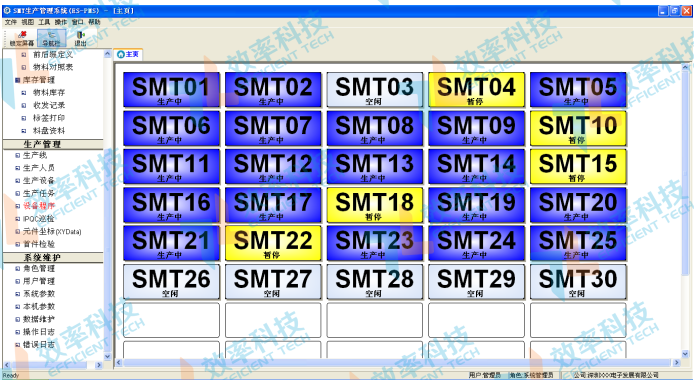The image size is (694, 380).
Task: Click the icon beside 本机参数
Action: click(18, 307)
